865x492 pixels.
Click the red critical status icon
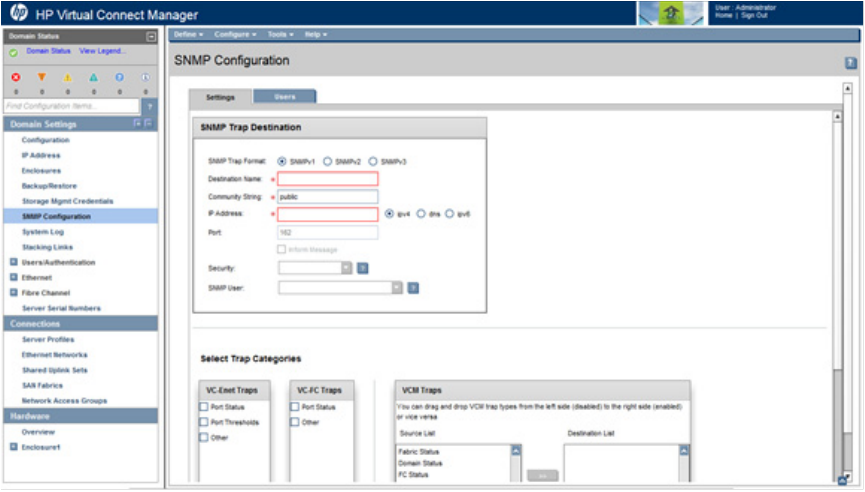16,77
